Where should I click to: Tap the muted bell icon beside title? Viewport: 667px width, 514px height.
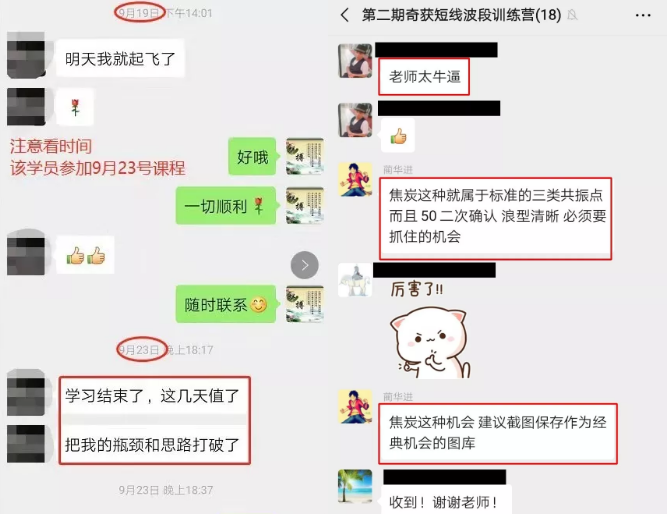(x=573, y=15)
